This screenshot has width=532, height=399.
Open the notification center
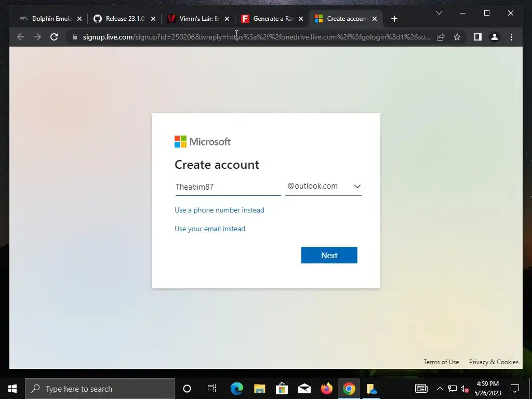(515, 389)
